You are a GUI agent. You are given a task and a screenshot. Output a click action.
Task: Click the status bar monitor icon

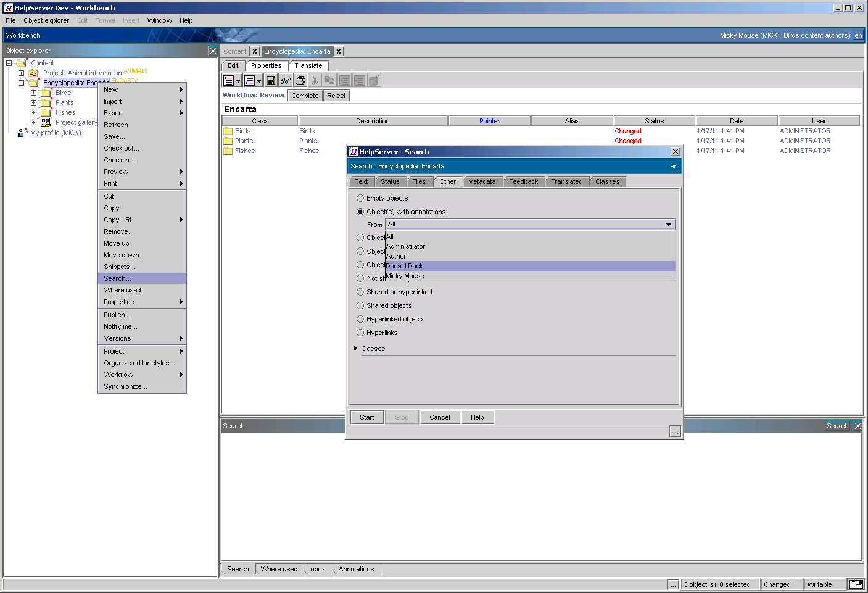[856, 584]
